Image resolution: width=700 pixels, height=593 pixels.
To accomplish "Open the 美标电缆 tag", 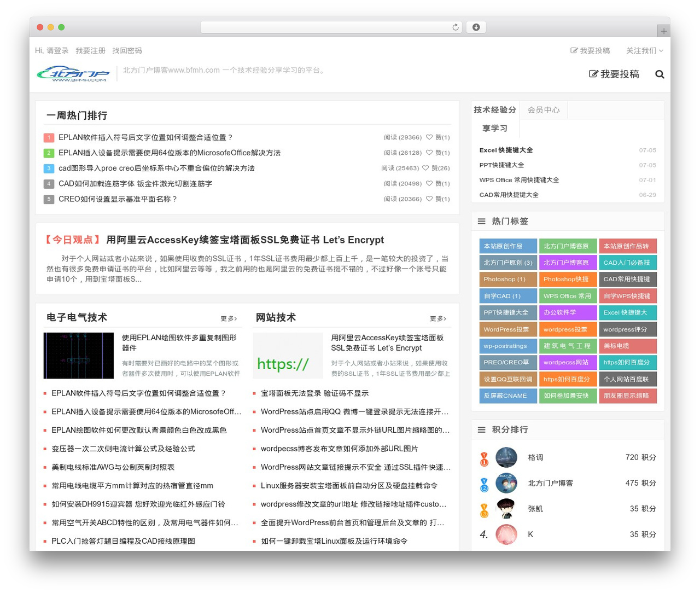I will (628, 346).
